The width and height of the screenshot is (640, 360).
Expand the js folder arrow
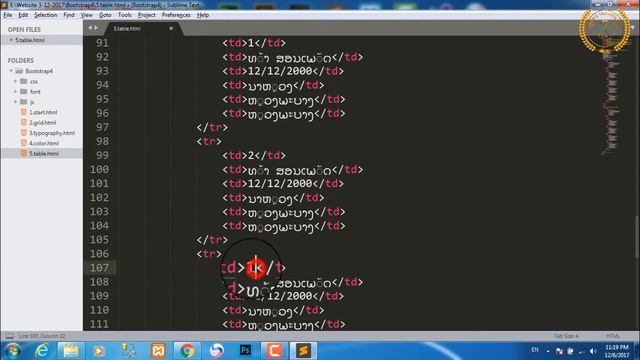[x=16, y=102]
